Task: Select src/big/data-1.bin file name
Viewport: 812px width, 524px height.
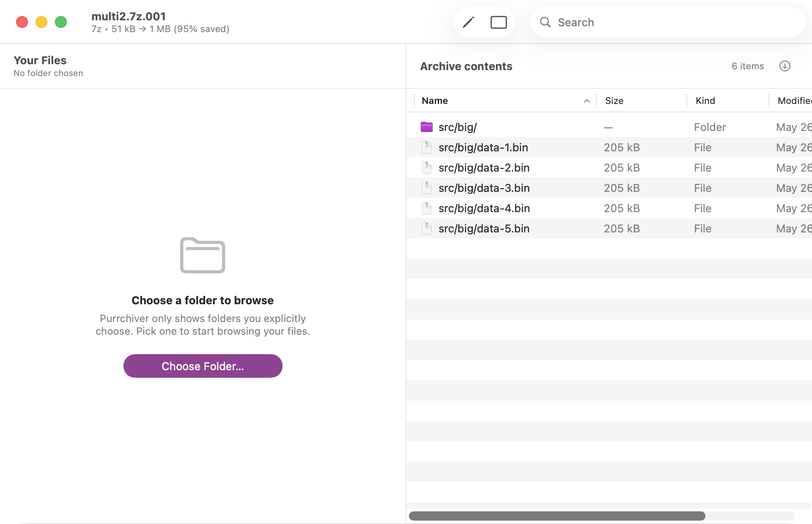Action: pos(483,147)
